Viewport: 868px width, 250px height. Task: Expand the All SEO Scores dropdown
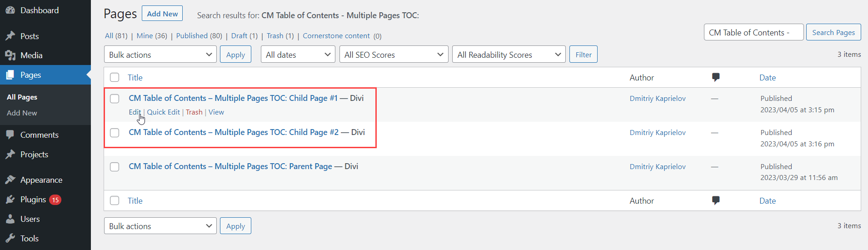click(394, 55)
